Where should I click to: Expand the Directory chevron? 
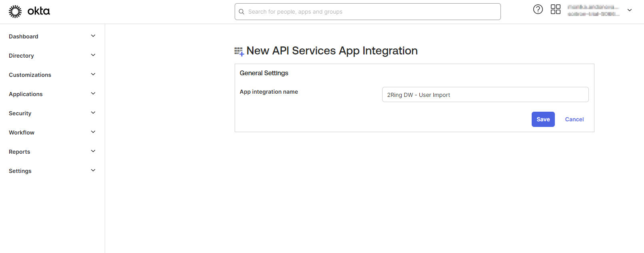tap(93, 55)
